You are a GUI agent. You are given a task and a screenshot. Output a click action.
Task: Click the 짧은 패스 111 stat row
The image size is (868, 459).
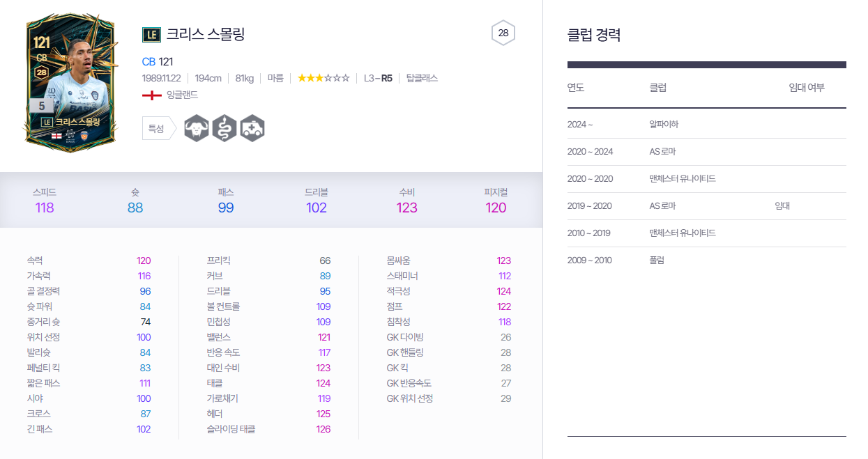(89, 383)
